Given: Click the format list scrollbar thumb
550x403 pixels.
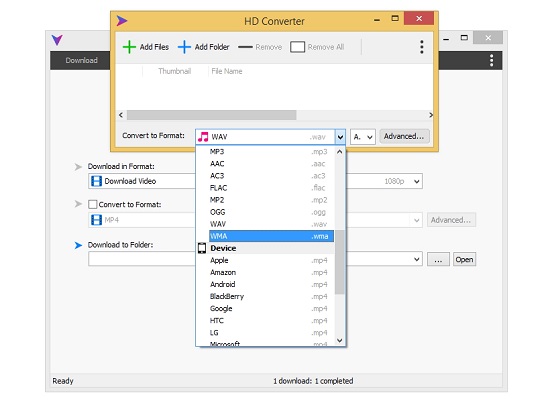Looking at the screenshot, I should 339,262.
